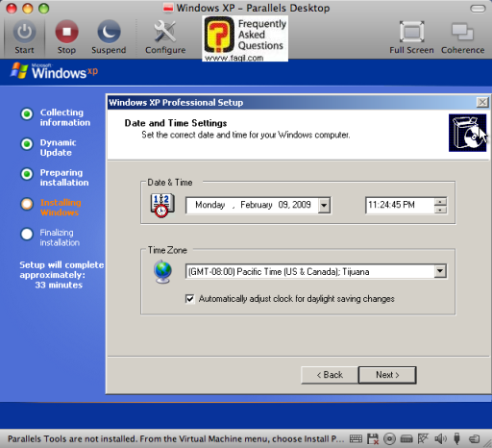492x448 pixels.
Task: Click the window resize grip corner
Action: (x=488, y=444)
